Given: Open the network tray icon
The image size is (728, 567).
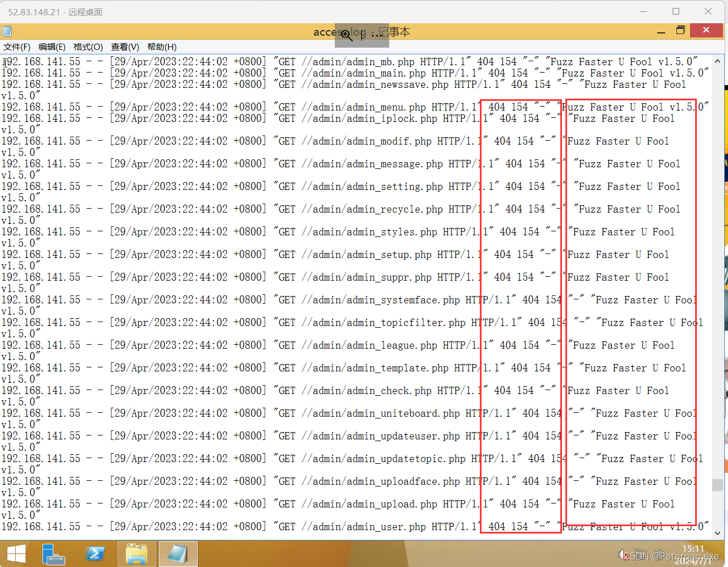Looking at the screenshot, I should coord(640,555).
